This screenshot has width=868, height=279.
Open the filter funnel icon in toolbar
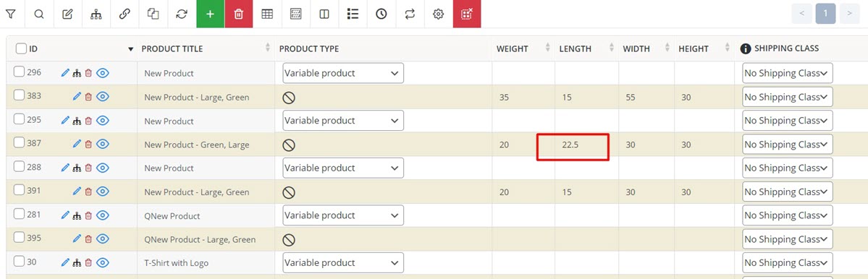(x=11, y=14)
